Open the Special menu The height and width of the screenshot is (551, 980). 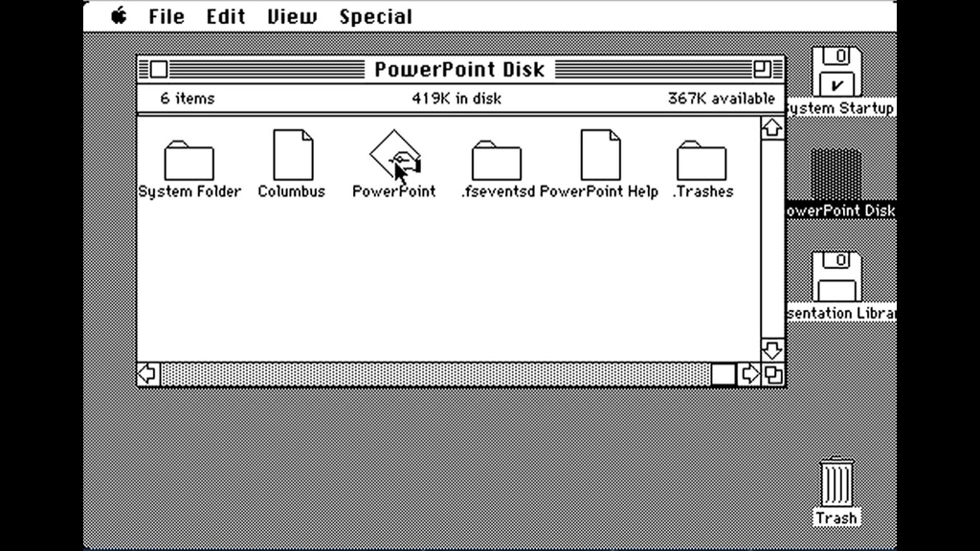[x=375, y=16]
